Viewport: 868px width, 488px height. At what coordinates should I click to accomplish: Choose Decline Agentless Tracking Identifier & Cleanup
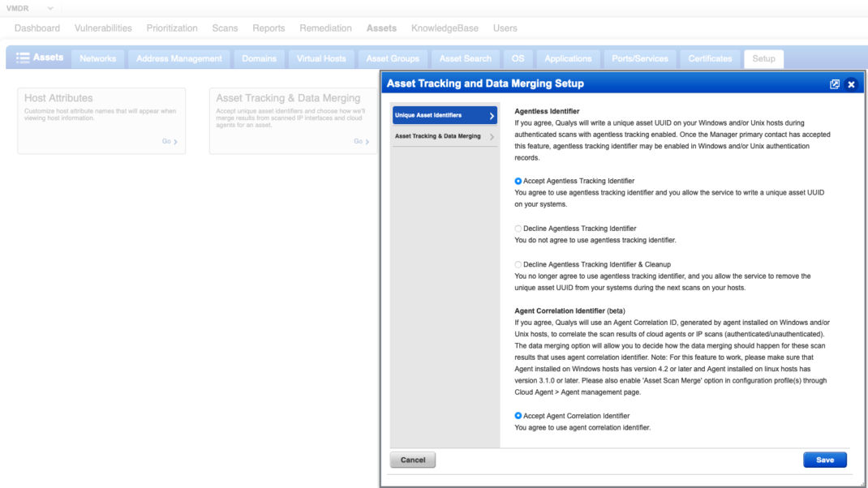(518, 263)
